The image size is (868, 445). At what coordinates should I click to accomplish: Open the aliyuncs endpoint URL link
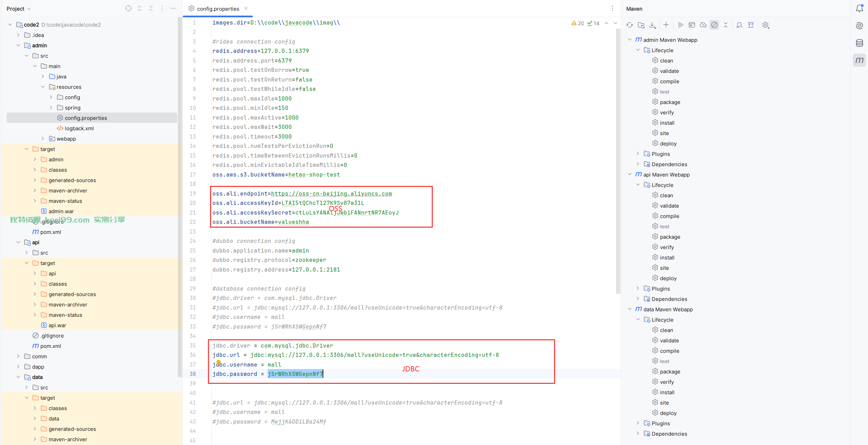(x=331, y=193)
